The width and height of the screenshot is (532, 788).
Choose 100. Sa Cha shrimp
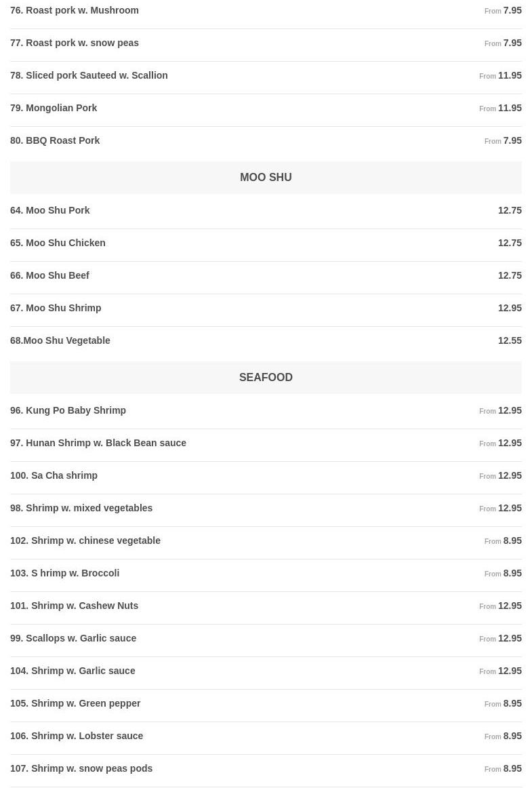(54, 476)
